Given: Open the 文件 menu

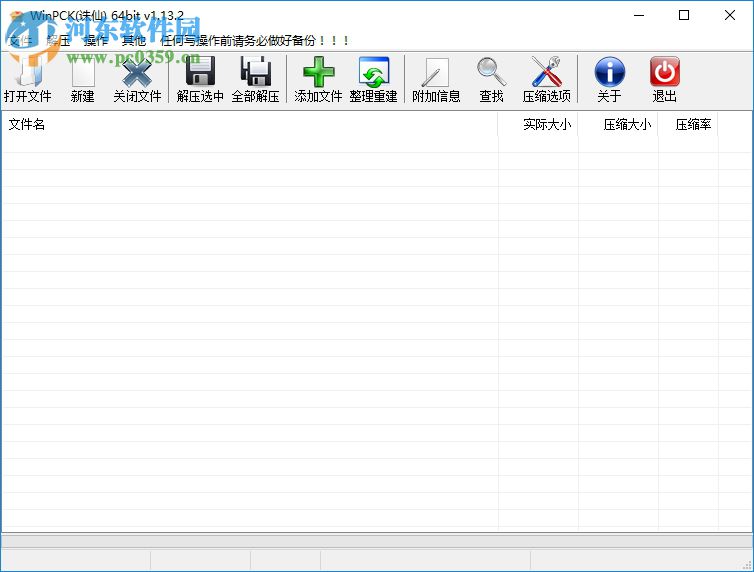Looking at the screenshot, I should click(x=21, y=41).
